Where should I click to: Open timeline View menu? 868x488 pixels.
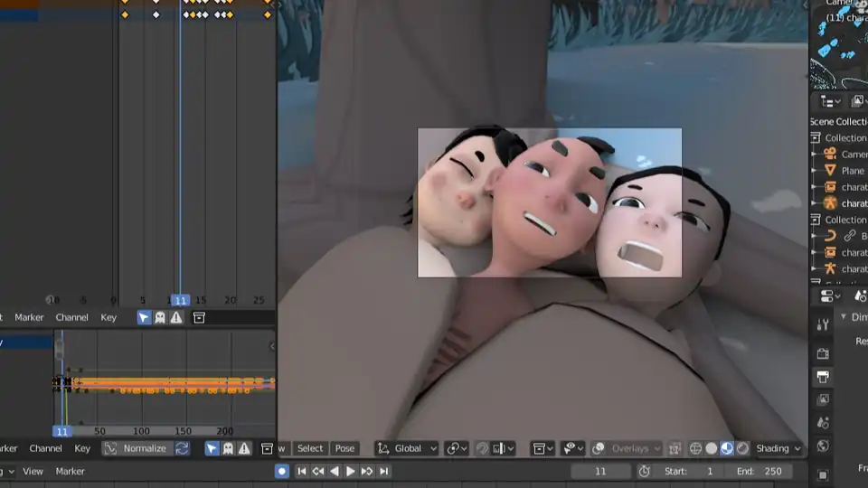pyautogui.click(x=33, y=472)
